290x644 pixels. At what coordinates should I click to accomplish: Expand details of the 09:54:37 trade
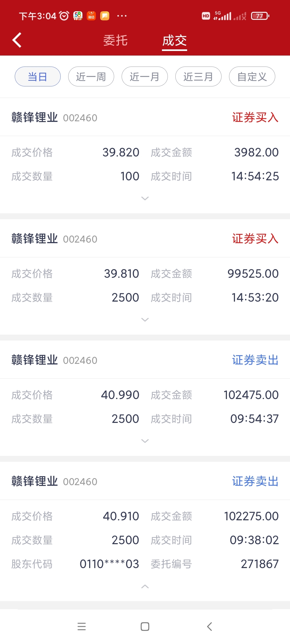pos(145,441)
